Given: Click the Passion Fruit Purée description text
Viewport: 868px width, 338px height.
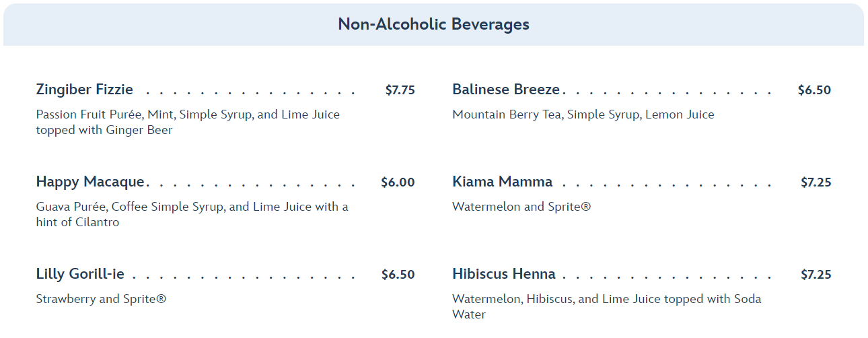Looking at the screenshot, I should click(x=188, y=122).
